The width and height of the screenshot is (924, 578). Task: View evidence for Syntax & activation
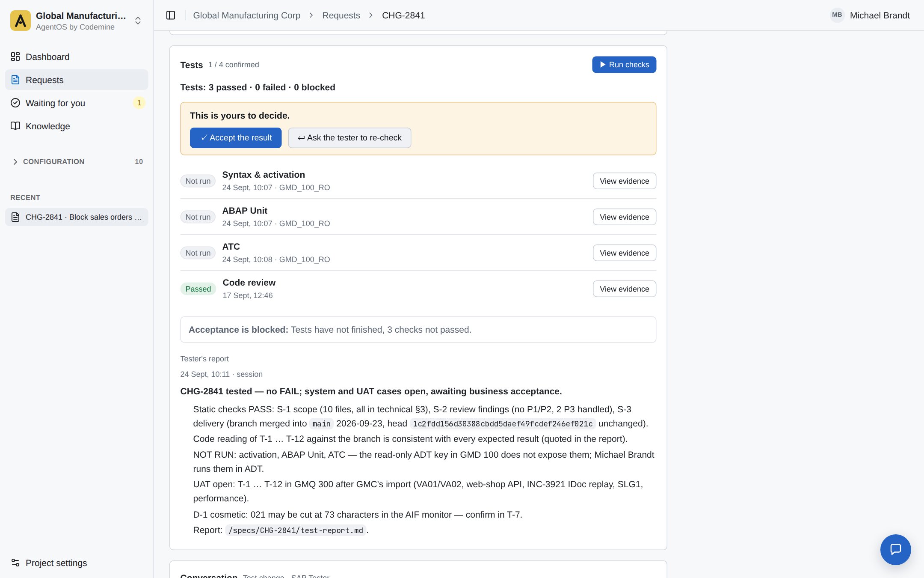[x=624, y=181]
